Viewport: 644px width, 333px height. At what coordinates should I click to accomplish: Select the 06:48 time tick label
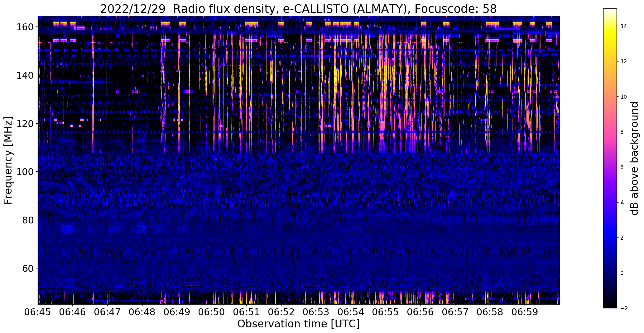coord(142,312)
